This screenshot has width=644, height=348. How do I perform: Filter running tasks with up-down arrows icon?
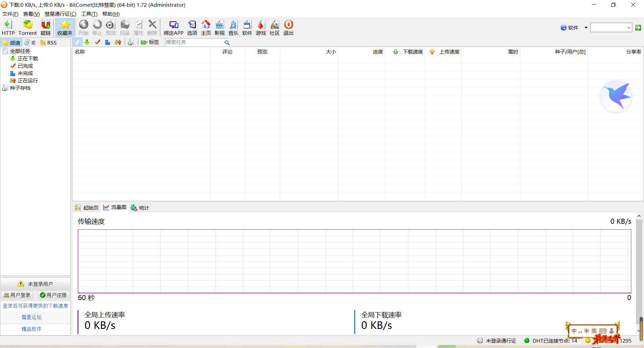(x=118, y=42)
